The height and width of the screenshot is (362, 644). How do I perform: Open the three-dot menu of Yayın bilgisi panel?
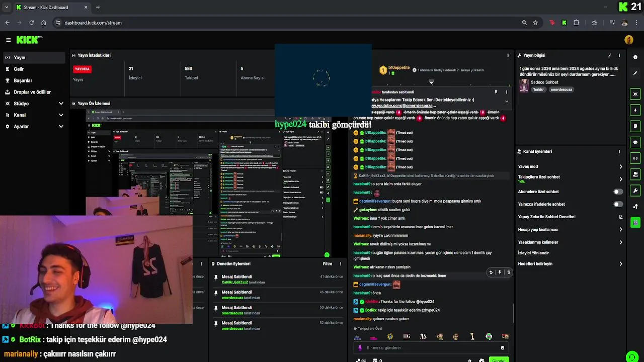coord(619,55)
